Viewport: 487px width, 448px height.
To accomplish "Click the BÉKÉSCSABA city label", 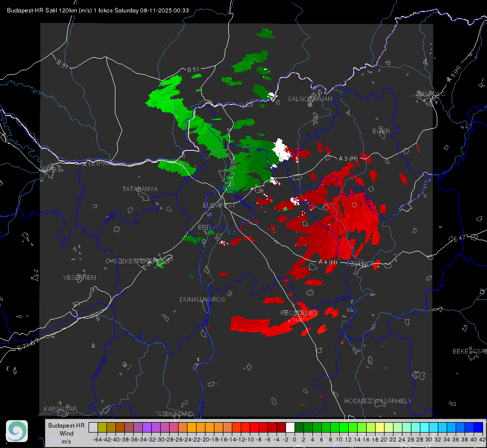I will click(x=470, y=351).
